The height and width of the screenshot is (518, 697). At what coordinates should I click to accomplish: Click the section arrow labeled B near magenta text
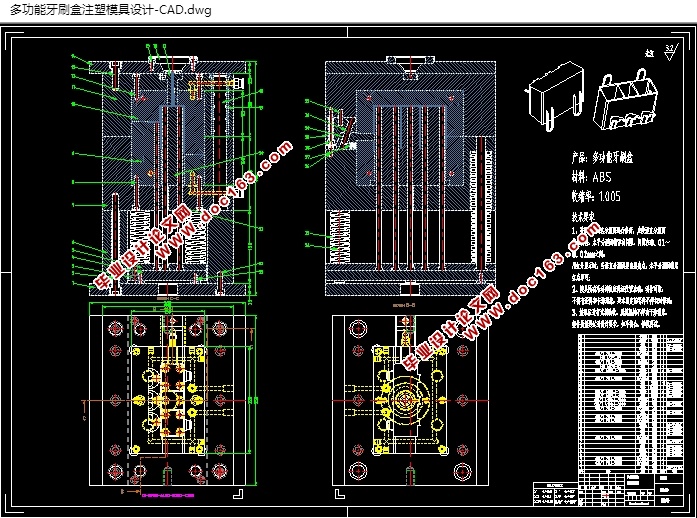click(129, 492)
